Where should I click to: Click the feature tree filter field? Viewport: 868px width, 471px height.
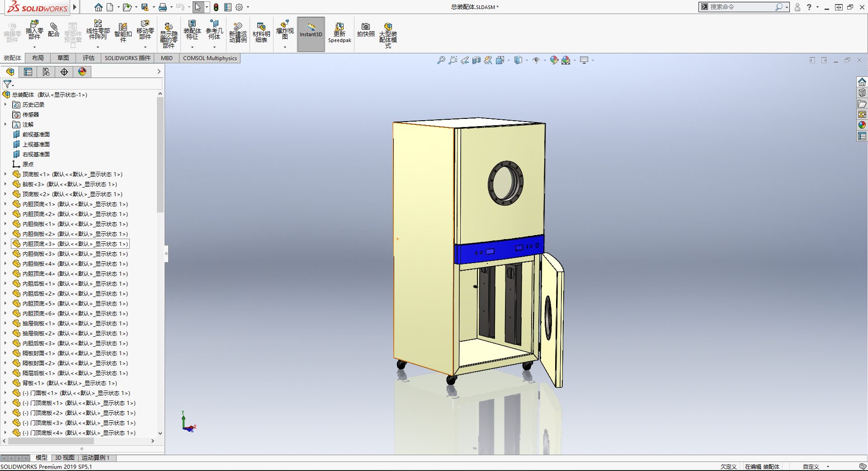(82, 84)
